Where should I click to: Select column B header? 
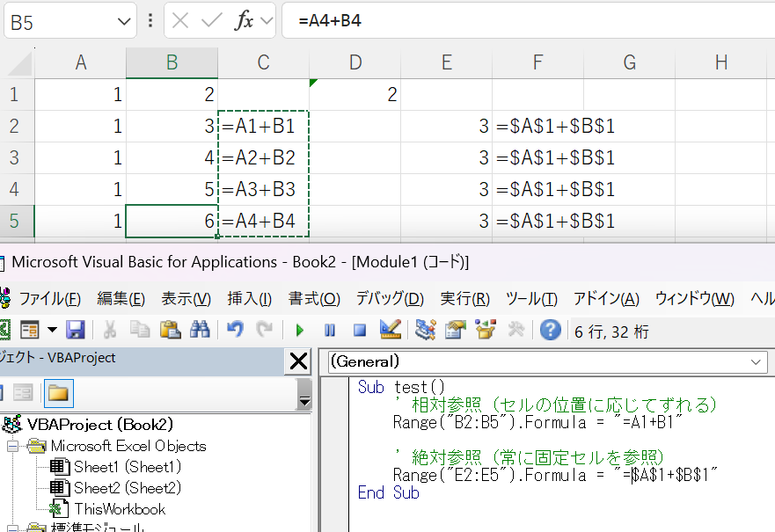172,62
